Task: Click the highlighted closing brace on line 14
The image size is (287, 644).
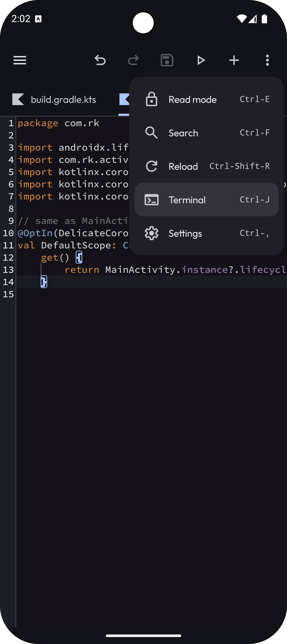Action: click(44, 282)
